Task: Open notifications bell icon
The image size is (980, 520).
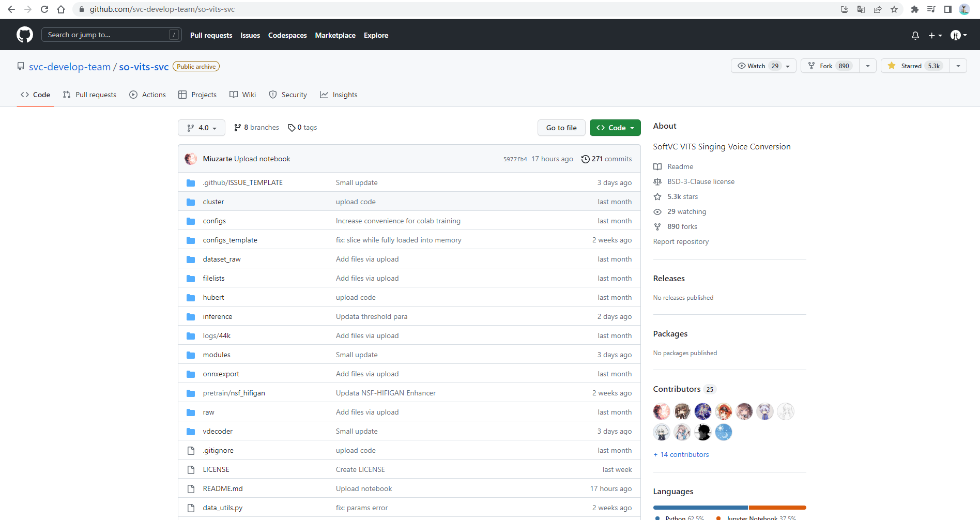Action: [x=915, y=35]
